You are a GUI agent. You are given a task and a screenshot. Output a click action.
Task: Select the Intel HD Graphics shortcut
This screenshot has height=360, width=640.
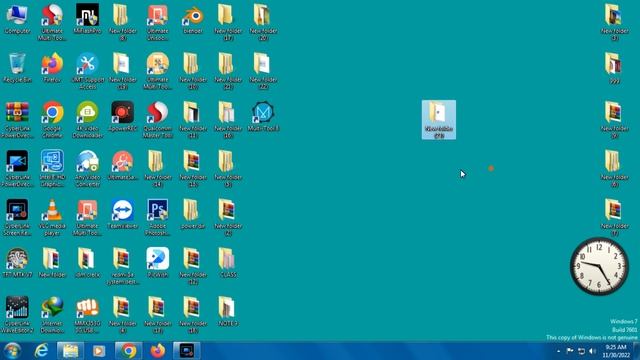(x=52, y=169)
